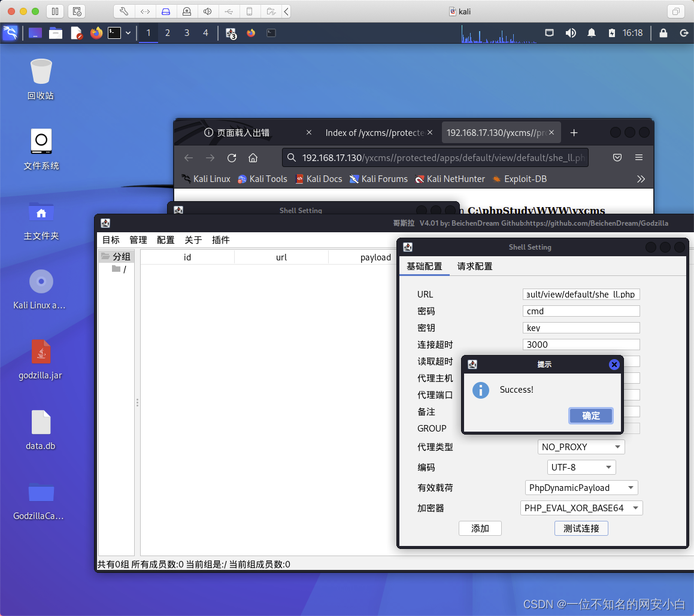Screen dimensions: 694x616
Task: Click the 密码 field containing cmd
Action: click(x=581, y=311)
